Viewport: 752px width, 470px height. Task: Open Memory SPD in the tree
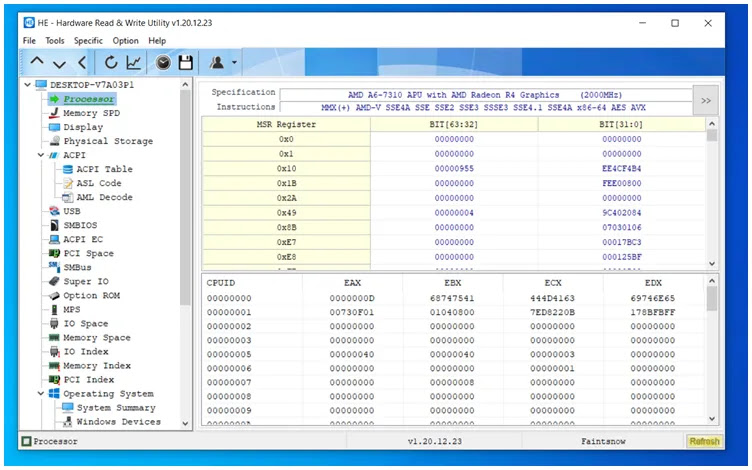[92, 113]
